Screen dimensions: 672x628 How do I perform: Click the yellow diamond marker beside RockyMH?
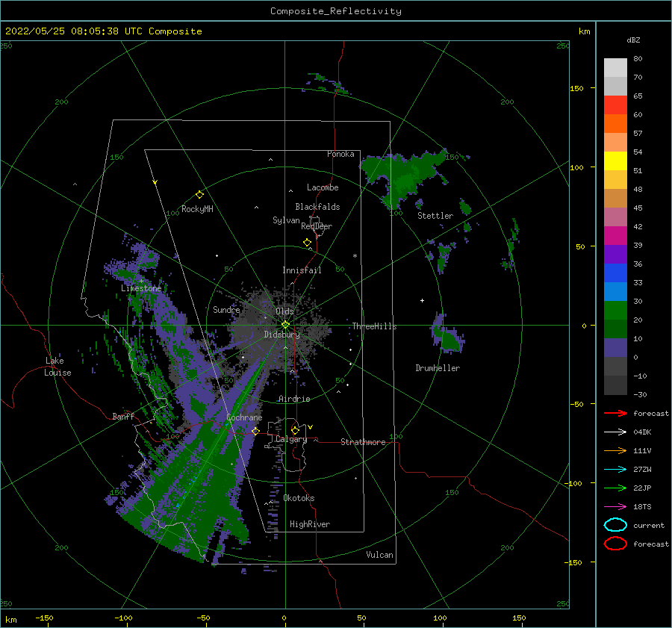[199, 195]
